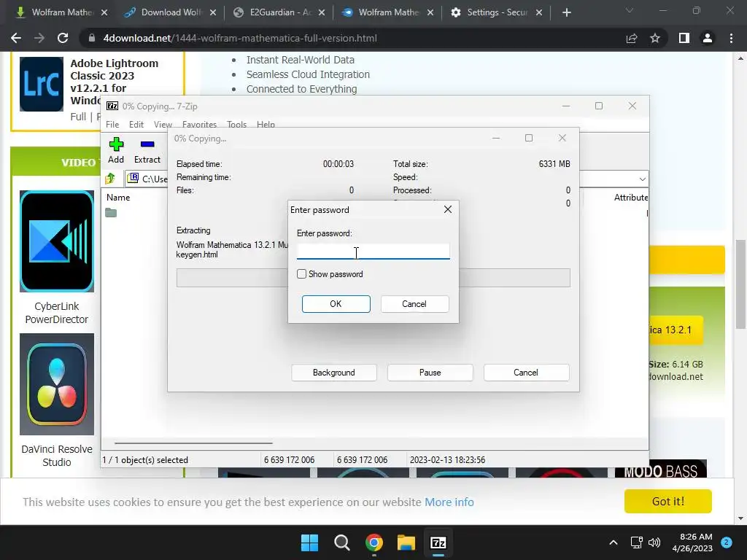Open the Chrome profile icon
This screenshot has width=747, height=560.
click(x=708, y=38)
